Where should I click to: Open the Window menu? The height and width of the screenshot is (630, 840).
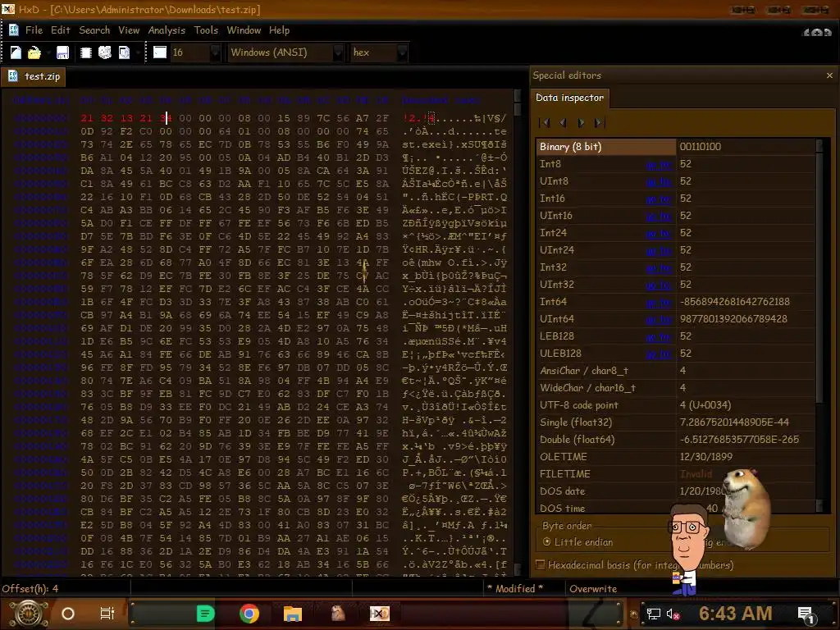point(244,30)
